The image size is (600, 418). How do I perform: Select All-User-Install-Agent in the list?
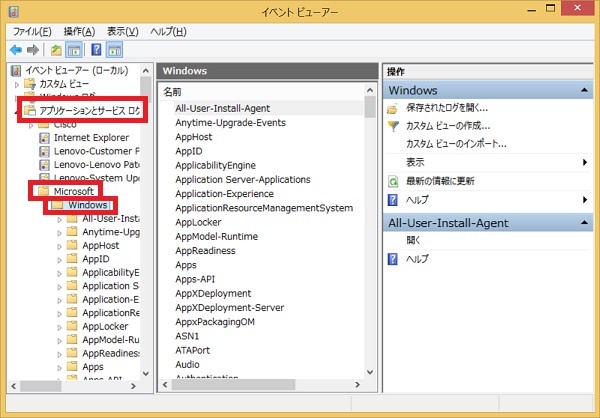point(222,109)
